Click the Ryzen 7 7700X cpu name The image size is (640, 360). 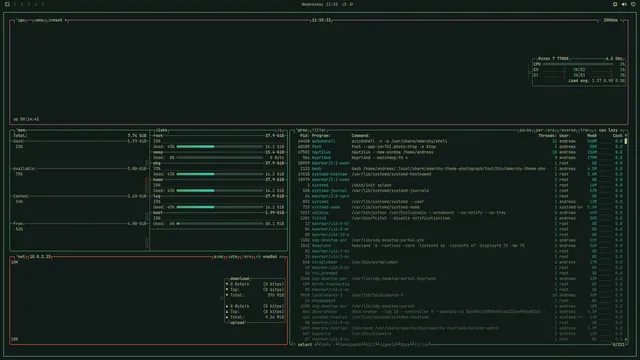[x=553, y=59]
